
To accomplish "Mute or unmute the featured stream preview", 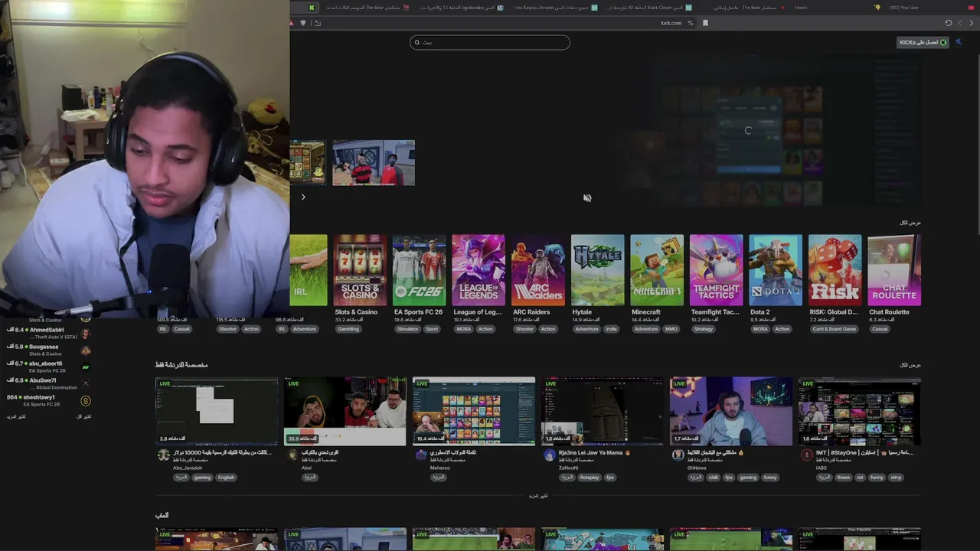I will click(587, 197).
